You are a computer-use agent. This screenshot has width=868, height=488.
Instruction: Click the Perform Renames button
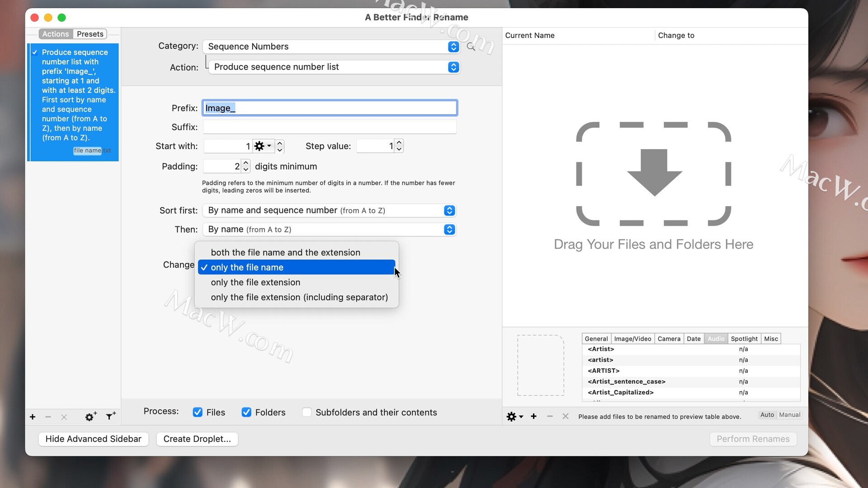tap(753, 439)
